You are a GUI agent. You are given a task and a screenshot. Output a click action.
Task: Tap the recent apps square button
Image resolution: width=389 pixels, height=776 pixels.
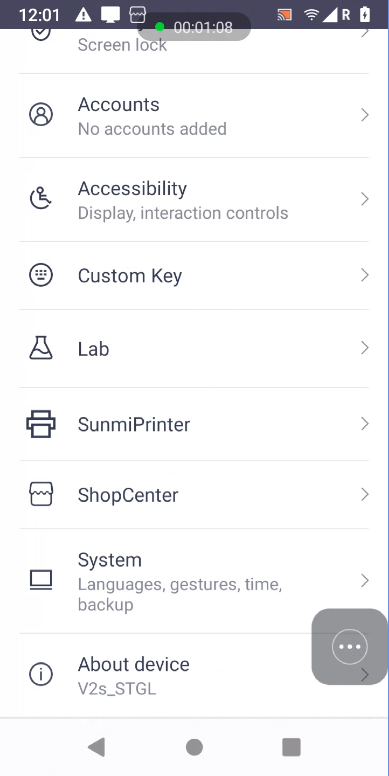tap(291, 747)
